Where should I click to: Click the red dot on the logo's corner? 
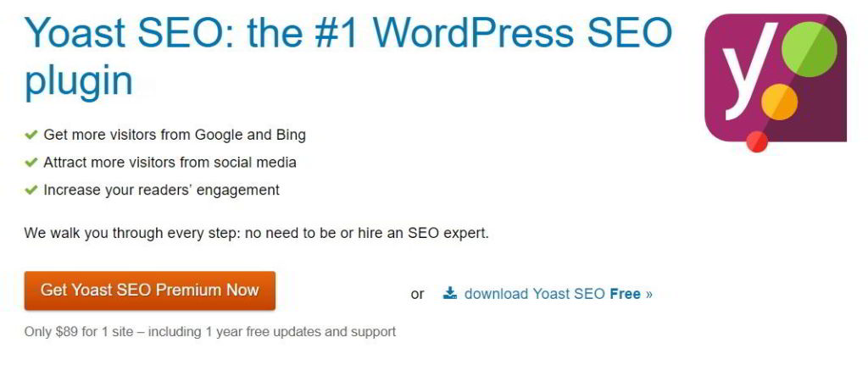pyautogui.click(x=757, y=141)
